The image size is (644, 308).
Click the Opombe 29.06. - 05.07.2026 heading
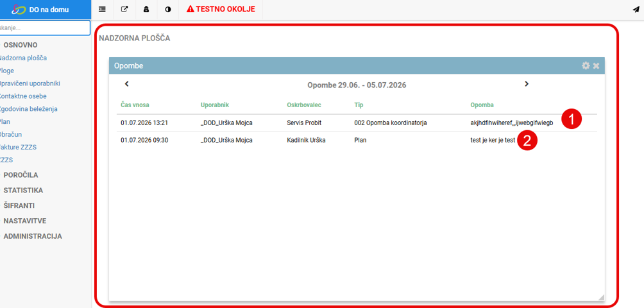click(357, 85)
